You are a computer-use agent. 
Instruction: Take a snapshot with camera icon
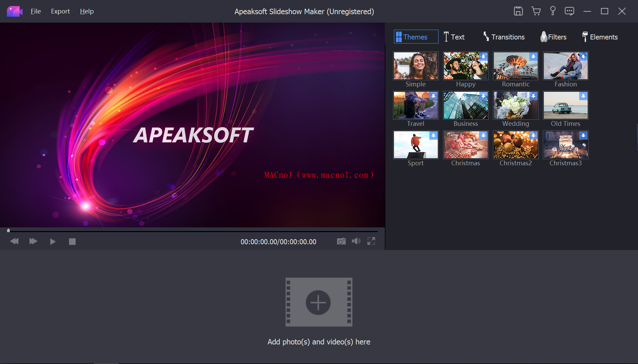(341, 241)
